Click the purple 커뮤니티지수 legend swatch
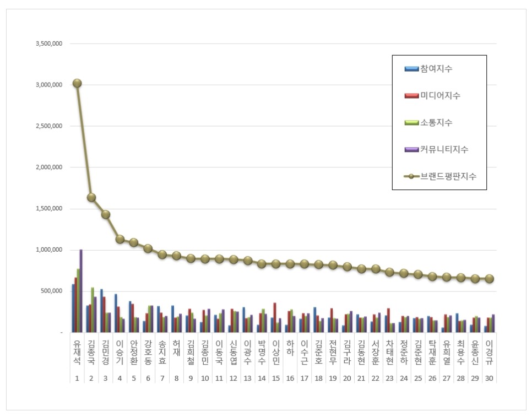This screenshot has width=532, height=417. click(x=411, y=150)
